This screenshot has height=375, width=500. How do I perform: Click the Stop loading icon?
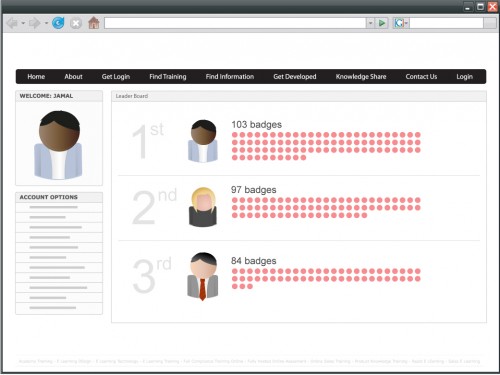76,23
